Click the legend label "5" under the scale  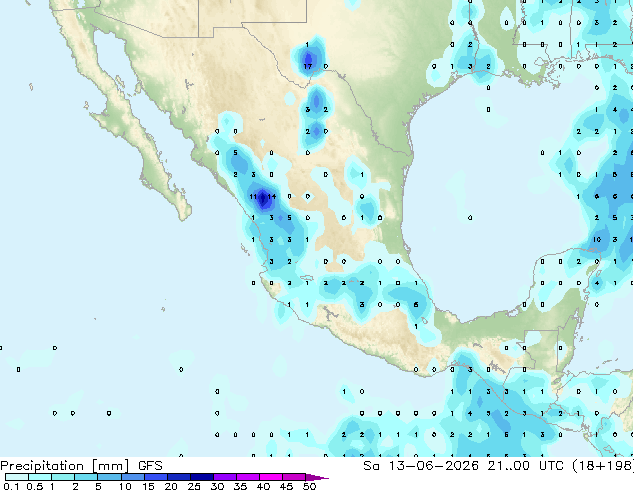point(98,486)
